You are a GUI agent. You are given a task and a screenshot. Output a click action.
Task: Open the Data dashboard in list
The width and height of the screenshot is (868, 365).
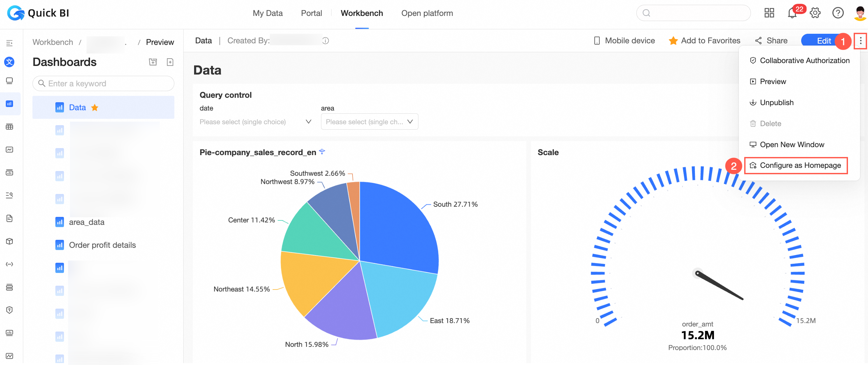[x=103, y=108]
